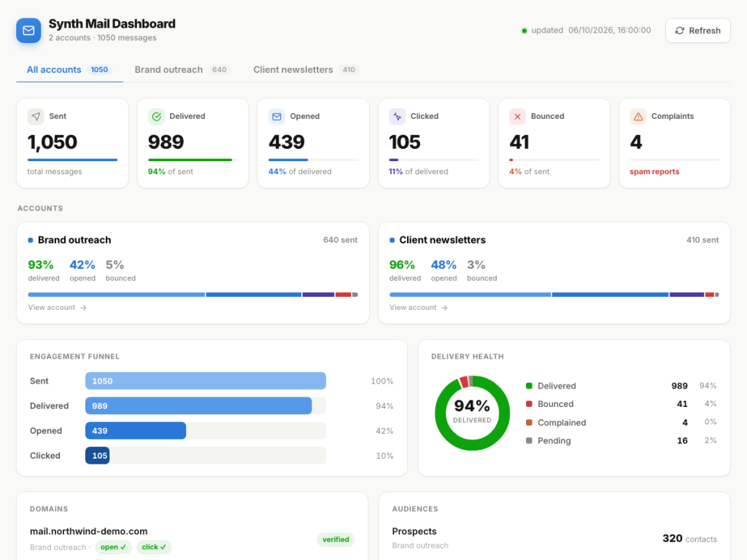Click the Synth Mail Dashboard title
This screenshot has width=747, height=560.
click(112, 24)
